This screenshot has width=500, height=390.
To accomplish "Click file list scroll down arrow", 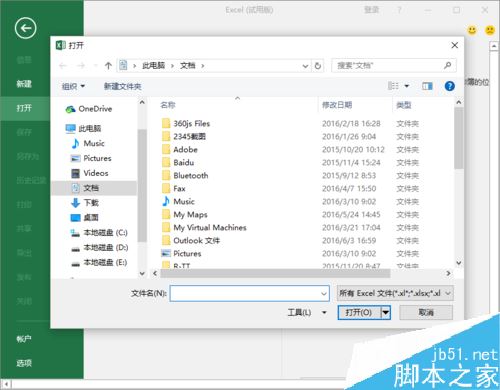I will click(x=459, y=263).
